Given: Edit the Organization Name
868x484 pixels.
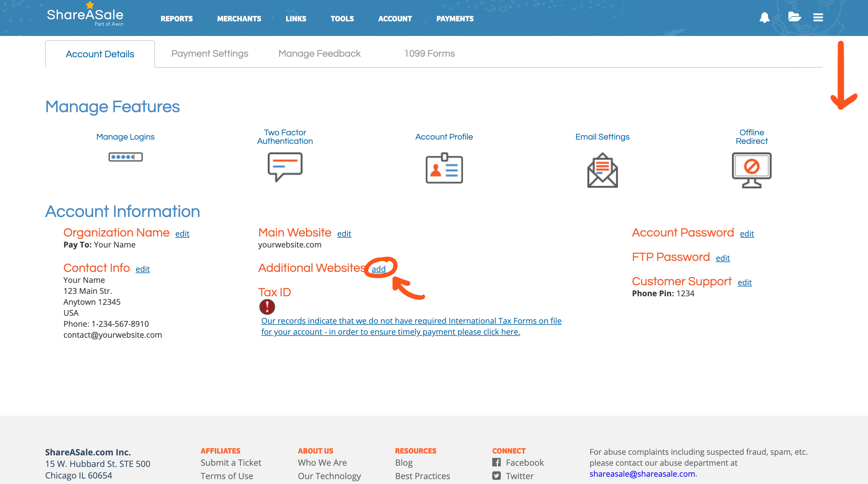Looking at the screenshot, I should 182,234.
